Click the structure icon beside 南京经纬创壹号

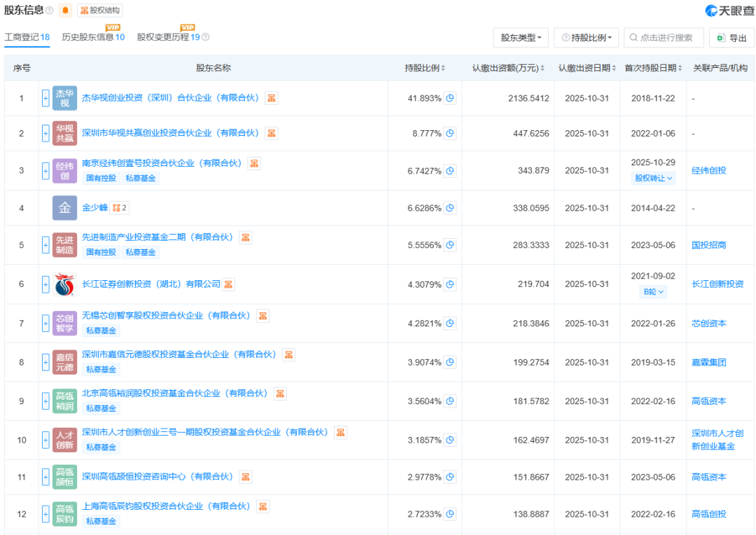click(x=254, y=163)
